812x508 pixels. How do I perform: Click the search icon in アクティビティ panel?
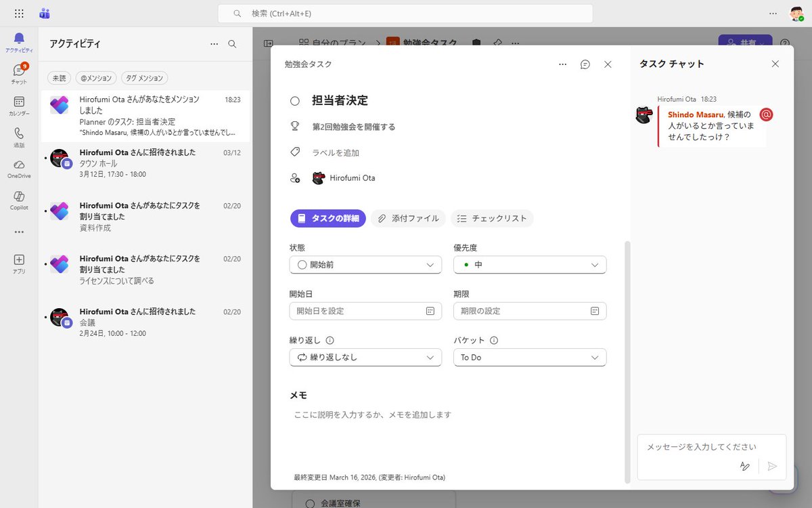coord(232,43)
